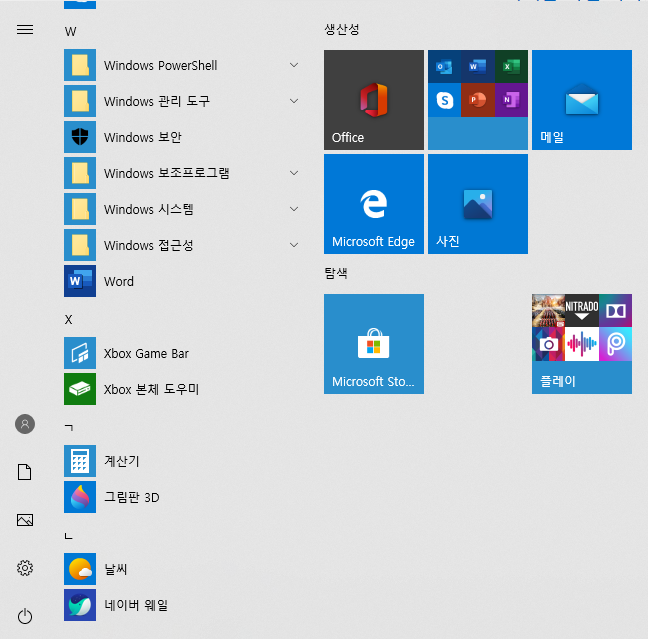Expand Windows PowerShell folder chevron
This screenshot has height=639, width=648.
294,65
